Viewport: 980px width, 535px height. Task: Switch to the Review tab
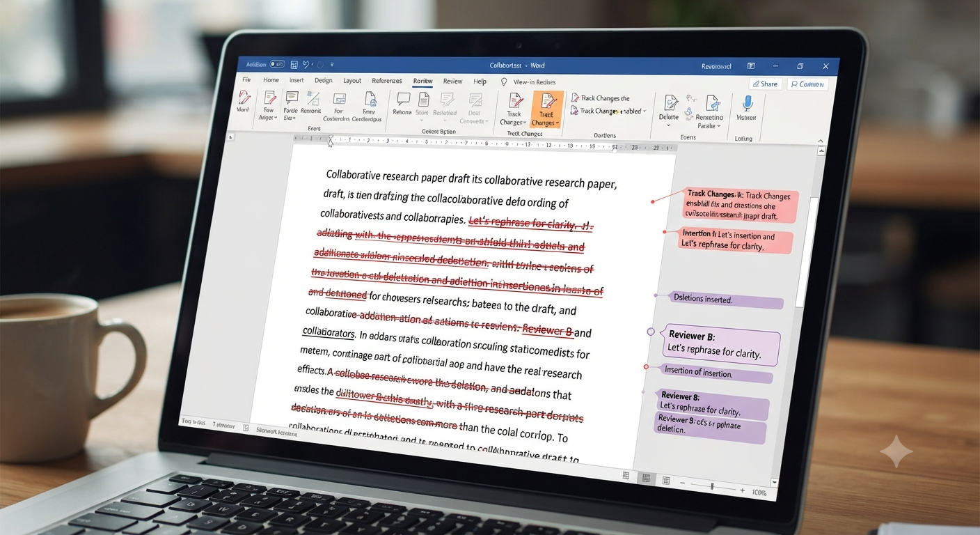452,82
